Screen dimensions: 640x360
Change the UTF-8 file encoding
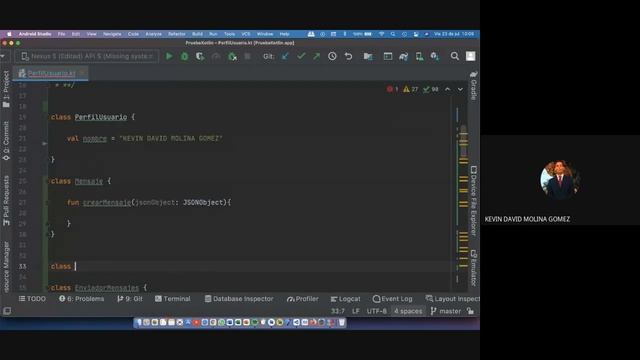coord(376,311)
